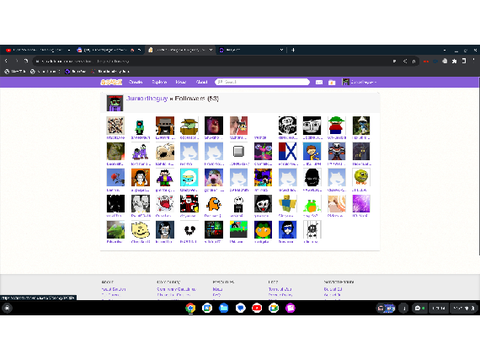Open the green hat red shirt character avatar
Viewport: 480px width, 360px height.
336,126
